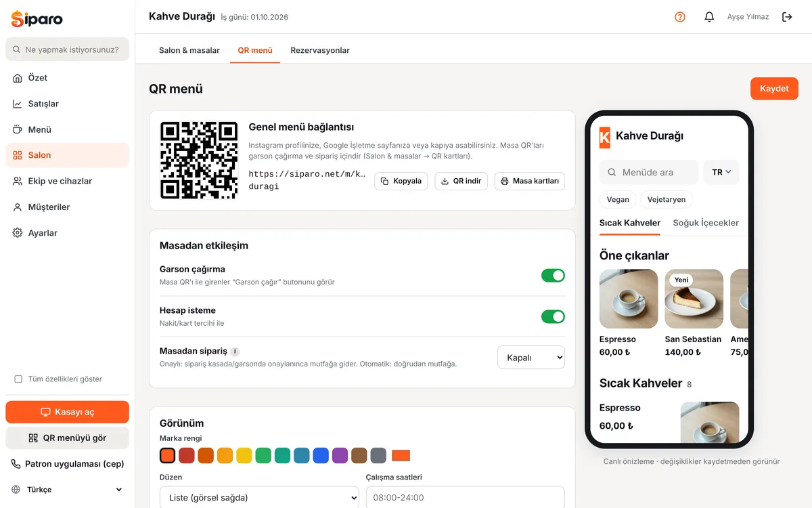Click the home icon for Özet
812x508 pixels.
pyautogui.click(x=18, y=78)
